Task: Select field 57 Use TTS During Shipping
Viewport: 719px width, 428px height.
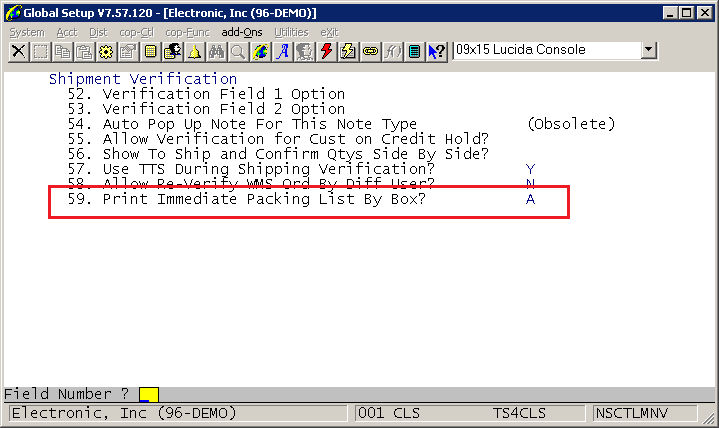Action: coord(251,169)
